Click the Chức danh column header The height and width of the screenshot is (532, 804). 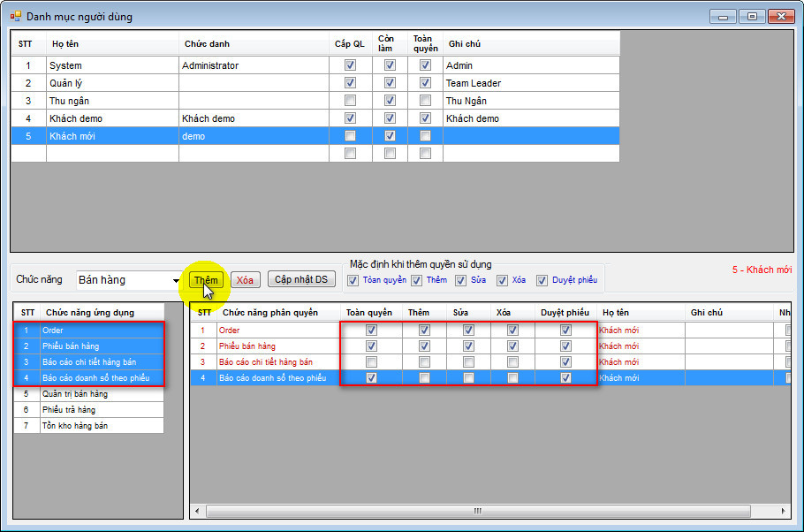(254, 43)
